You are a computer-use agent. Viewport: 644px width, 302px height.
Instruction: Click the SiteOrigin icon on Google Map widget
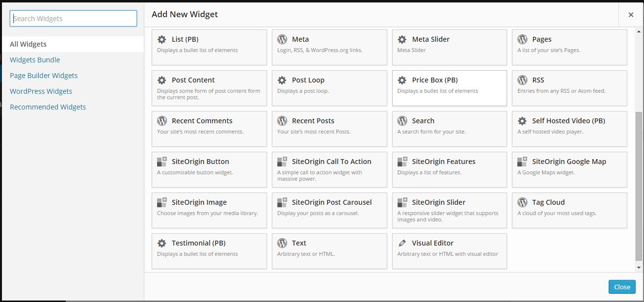(x=522, y=162)
